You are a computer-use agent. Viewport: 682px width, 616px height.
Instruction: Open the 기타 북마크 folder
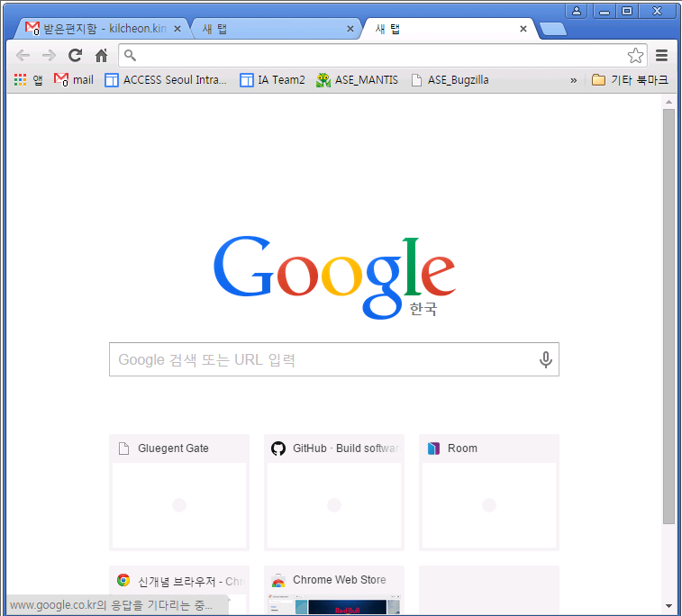(630, 80)
